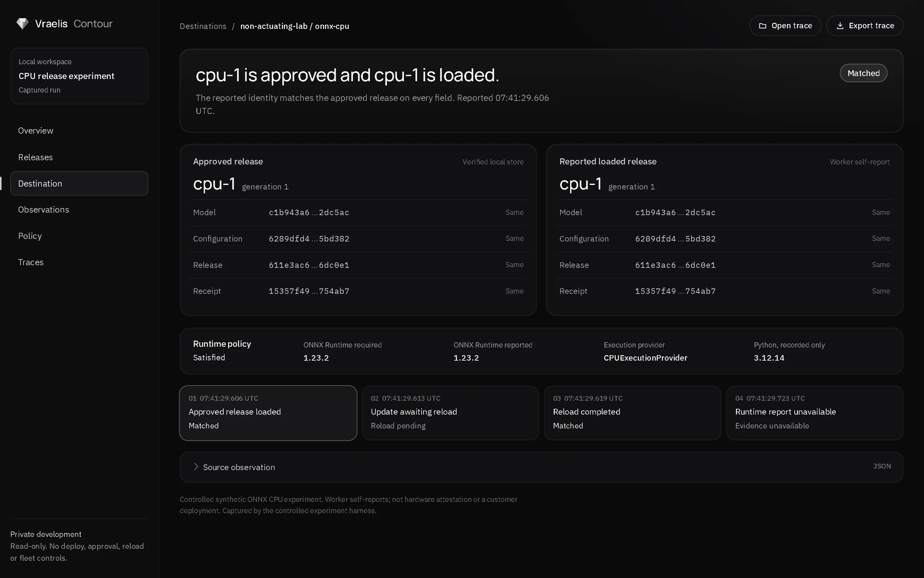Viewport: 924px width, 578px height.
Task: Click Approved release Model hash c1b943a6…2dc5ac
Action: [x=309, y=212]
